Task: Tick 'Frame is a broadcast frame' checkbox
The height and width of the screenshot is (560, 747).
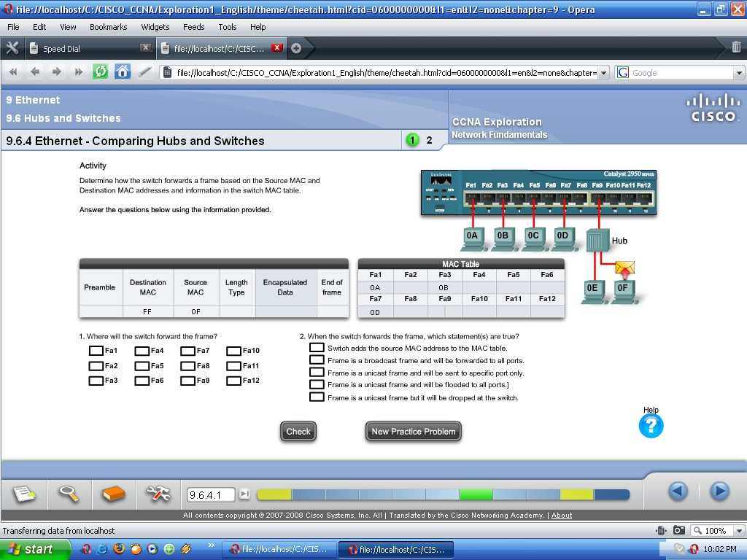Action: click(317, 360)
